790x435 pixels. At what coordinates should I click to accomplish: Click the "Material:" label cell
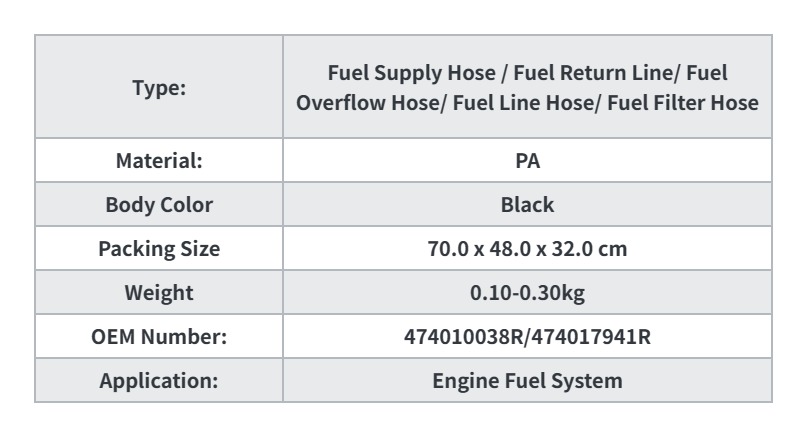(159, 161)
